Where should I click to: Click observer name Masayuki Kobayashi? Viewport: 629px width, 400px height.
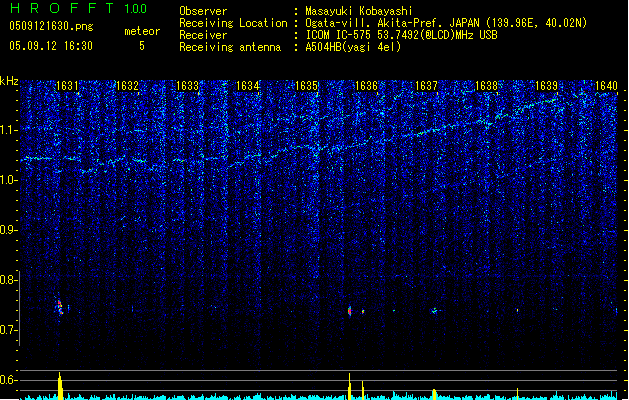pos(359,11)
